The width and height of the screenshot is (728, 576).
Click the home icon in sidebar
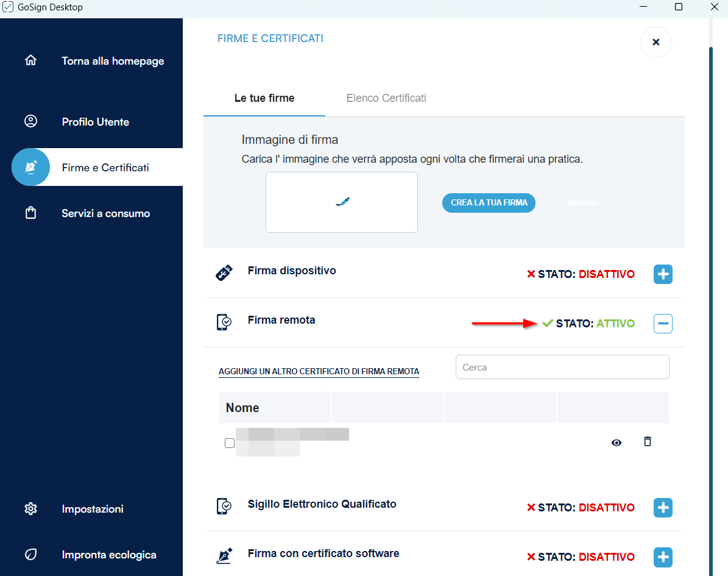pos(30,60)
